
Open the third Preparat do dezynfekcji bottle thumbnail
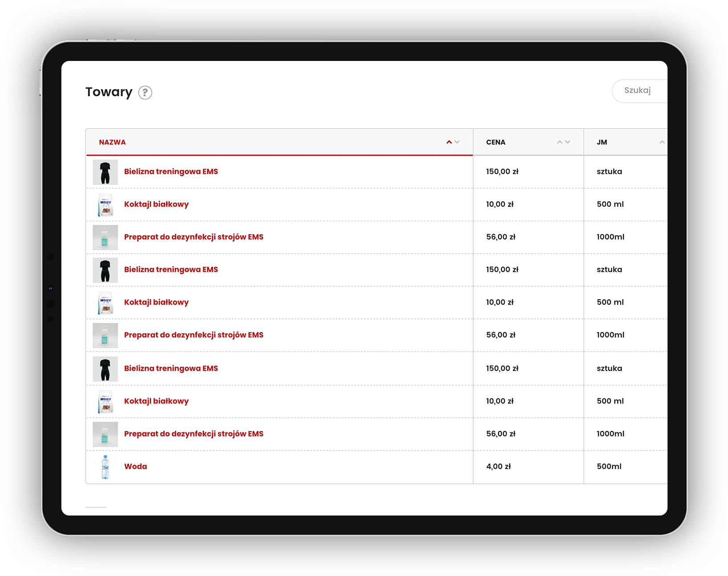point(105,434)
